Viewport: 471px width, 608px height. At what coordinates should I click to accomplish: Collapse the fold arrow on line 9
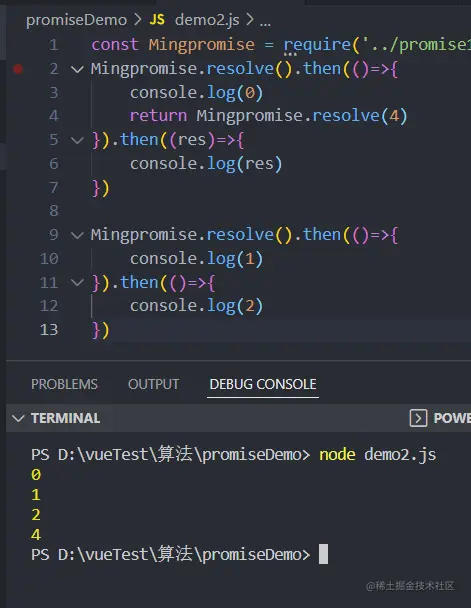[78, 235]
